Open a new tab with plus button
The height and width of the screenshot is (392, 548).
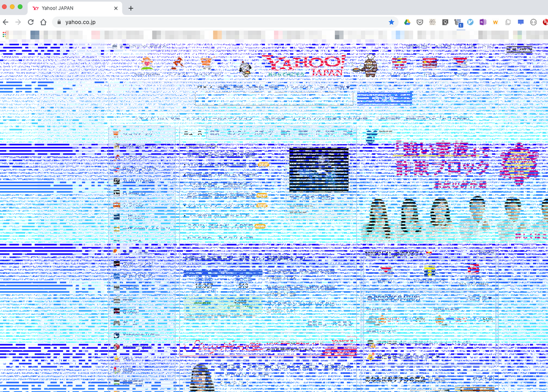131,8
